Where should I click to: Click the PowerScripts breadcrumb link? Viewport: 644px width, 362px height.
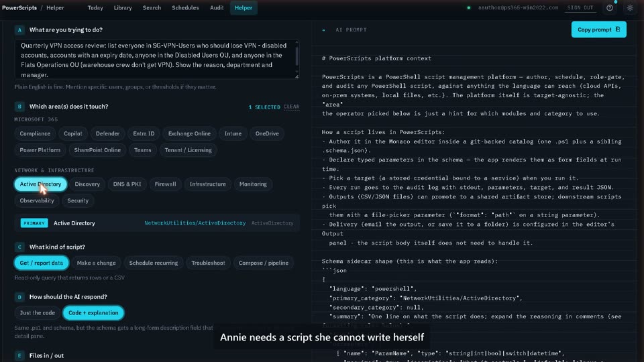19,8
